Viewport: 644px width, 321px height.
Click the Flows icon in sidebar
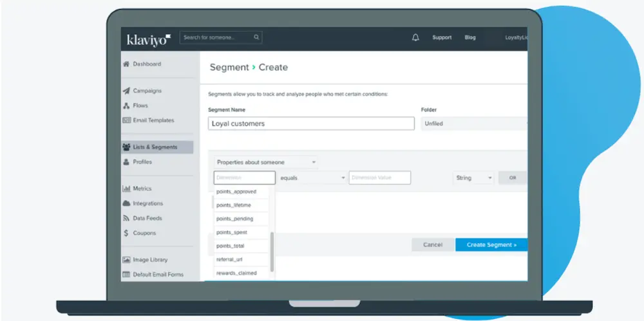coord(126,105)
